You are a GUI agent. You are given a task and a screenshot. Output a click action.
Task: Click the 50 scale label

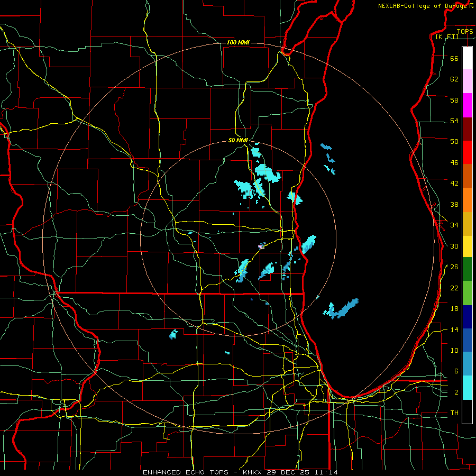(x=454, y=142)
